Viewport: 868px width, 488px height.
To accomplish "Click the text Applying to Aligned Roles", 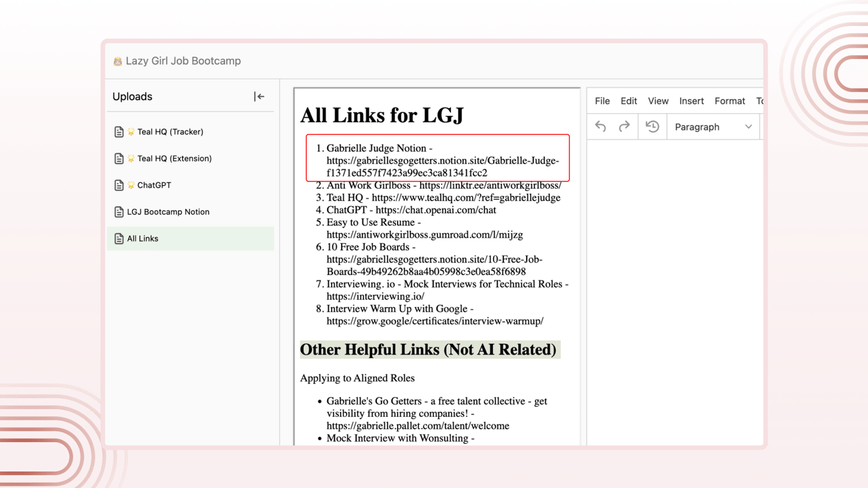I will click(x=357, y=378).
